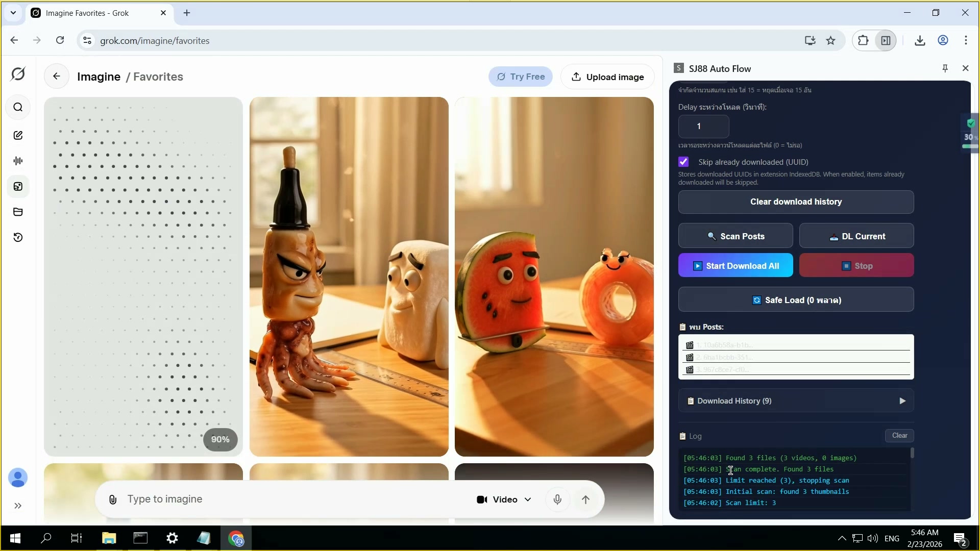Click the log panel scrollbar
This screenshot has height=551, width=980.
pos(912,453)
